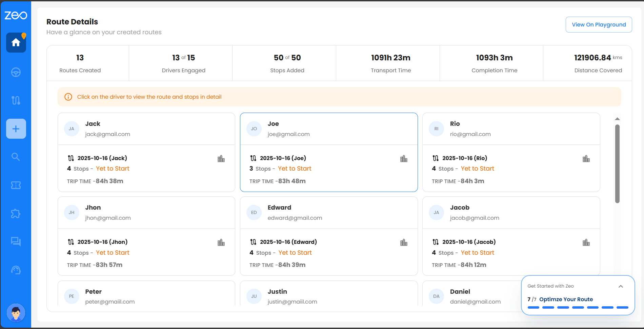This screenshot has height=329, width=644.
Task: Click the user profile avatar
Action: (16, 313)
